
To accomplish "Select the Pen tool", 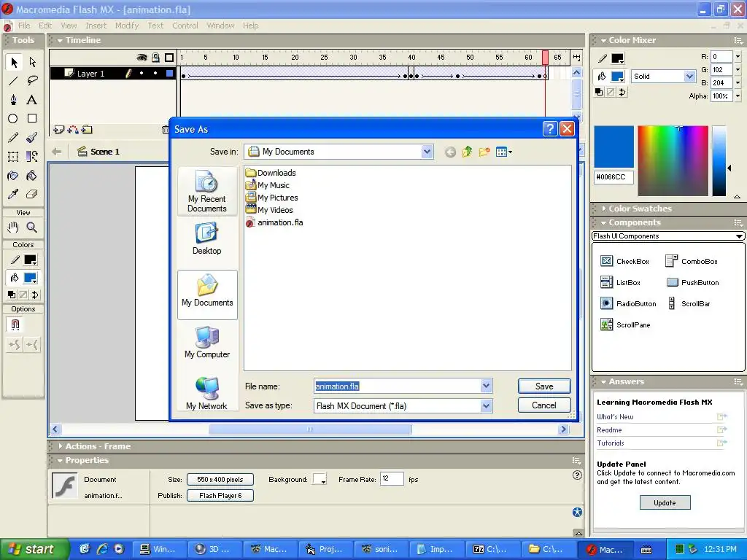I will tap(13, 99).
